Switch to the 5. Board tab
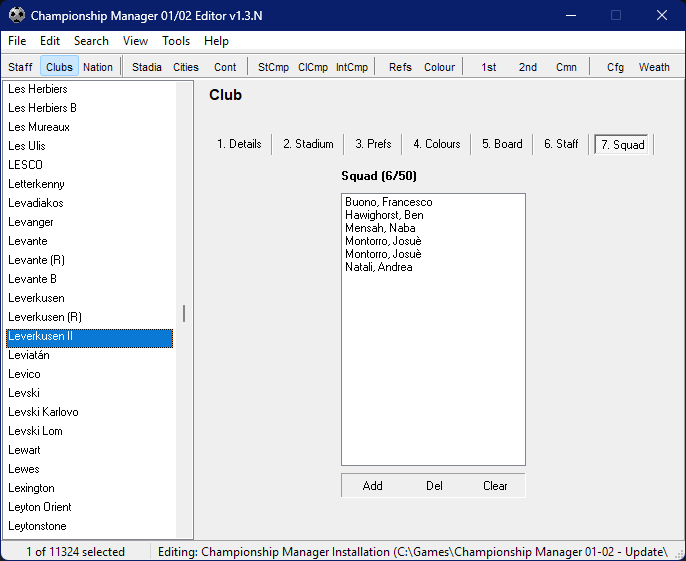The height and width of the screenshot is (561, 686). (x=502, y=144)
